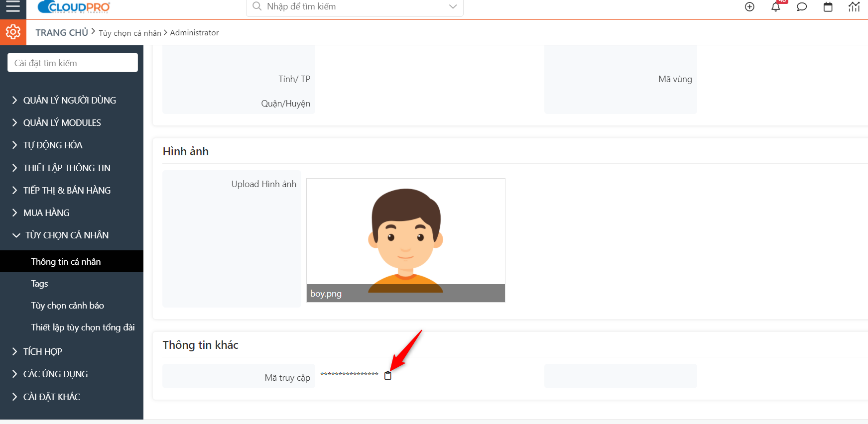Click the Thông tin khác section header
868x424 pixels.
tap(201, 345)
